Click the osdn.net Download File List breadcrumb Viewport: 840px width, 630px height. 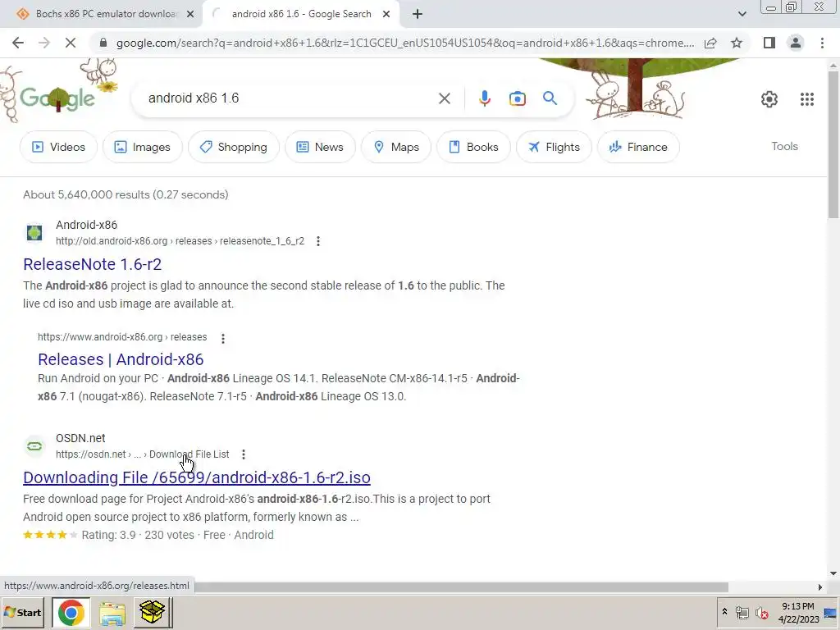(143, 454)
